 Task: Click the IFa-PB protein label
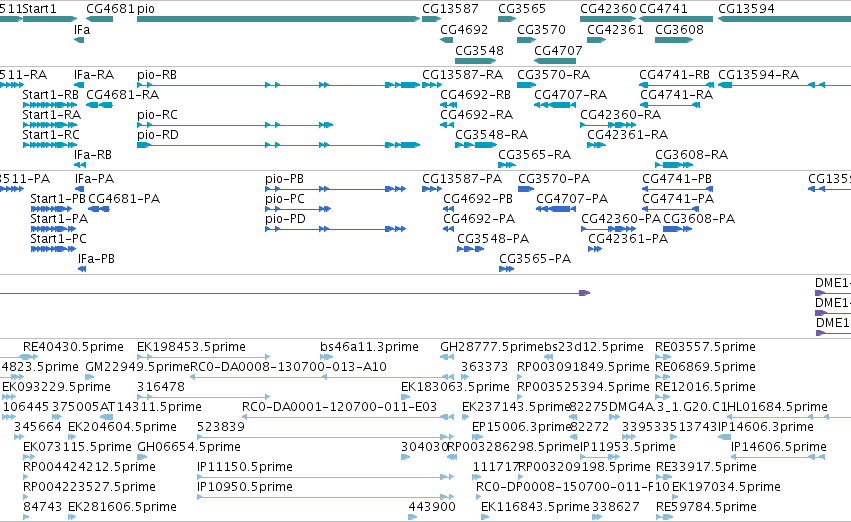point(97,259)
